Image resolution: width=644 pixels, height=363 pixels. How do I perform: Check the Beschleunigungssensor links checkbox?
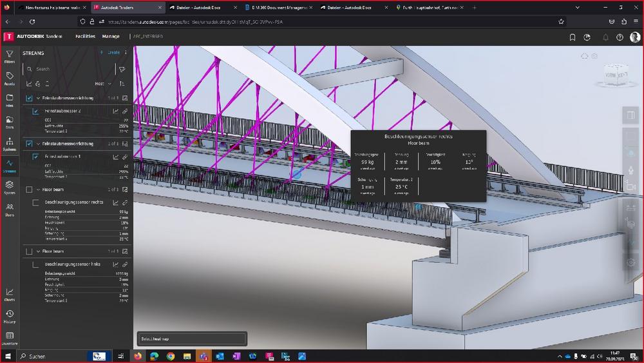[x=36, y=264]
